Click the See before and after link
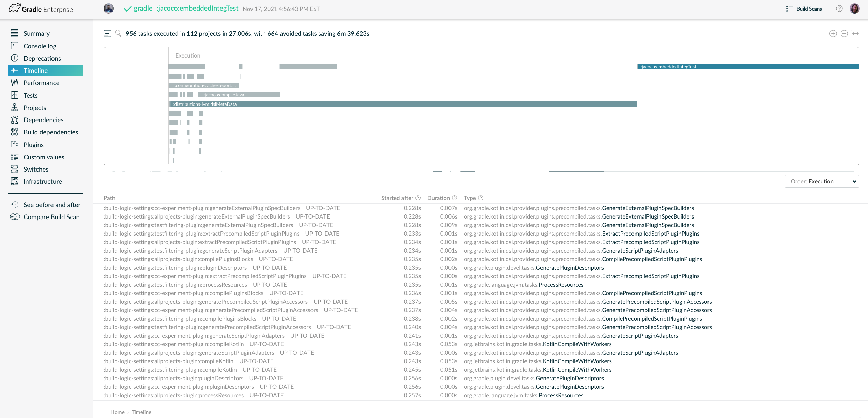The height and width of the screenshot is (418, 868). pos(52,205)
